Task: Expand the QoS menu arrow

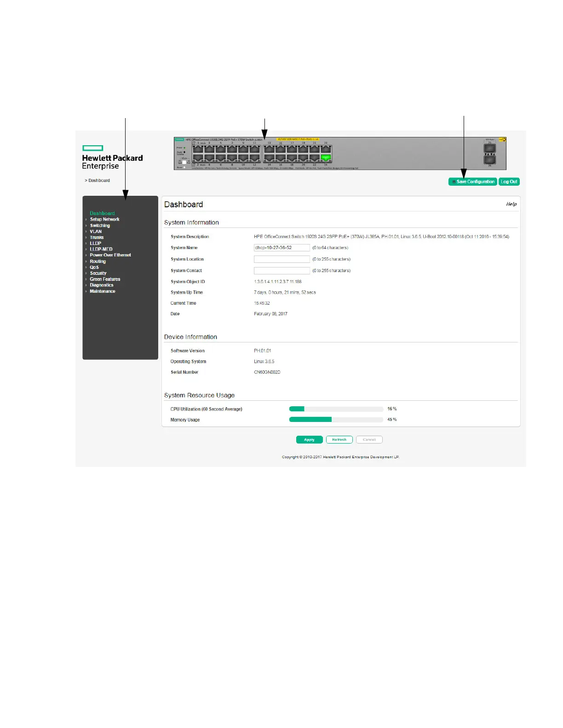Action: [x=86, y=267]
